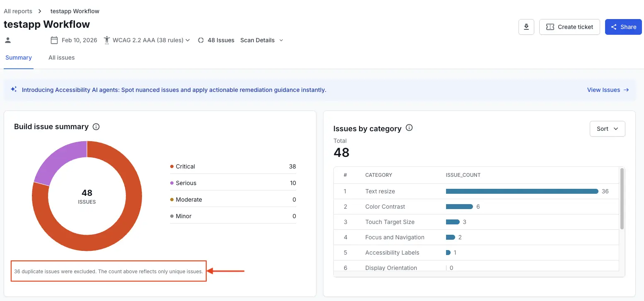Click the Text resize issue count bar

pos(522,191)
